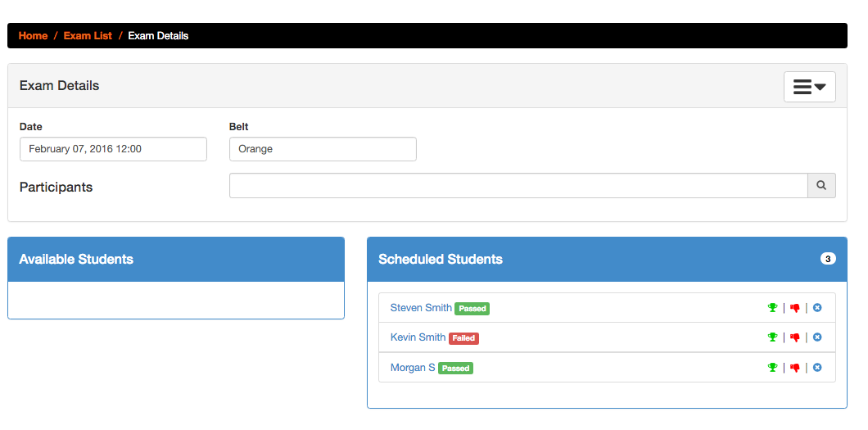The width and height of the screenshot is (868, 430).
Task: Click the scheduled students count badge
Action: point(828,259)
